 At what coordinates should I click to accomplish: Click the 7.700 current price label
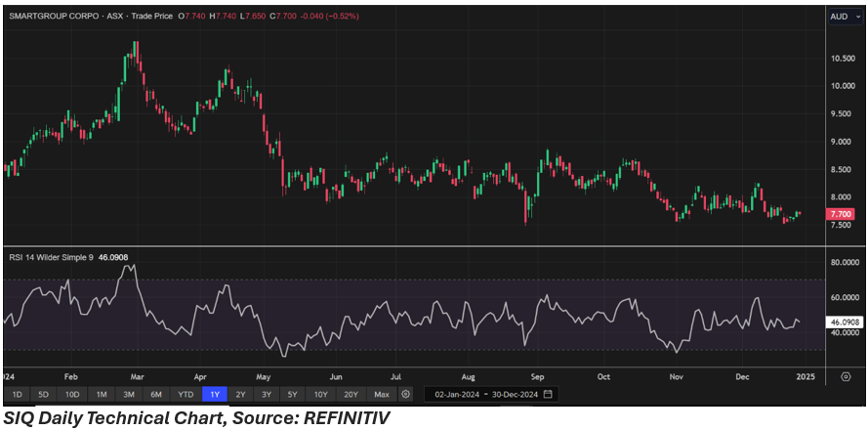pyautogui.click(x=843, y=214)
